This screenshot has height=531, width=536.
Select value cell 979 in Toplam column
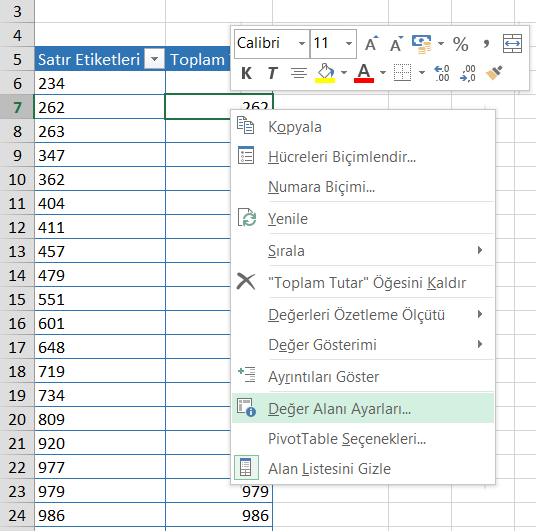point(219,492)
